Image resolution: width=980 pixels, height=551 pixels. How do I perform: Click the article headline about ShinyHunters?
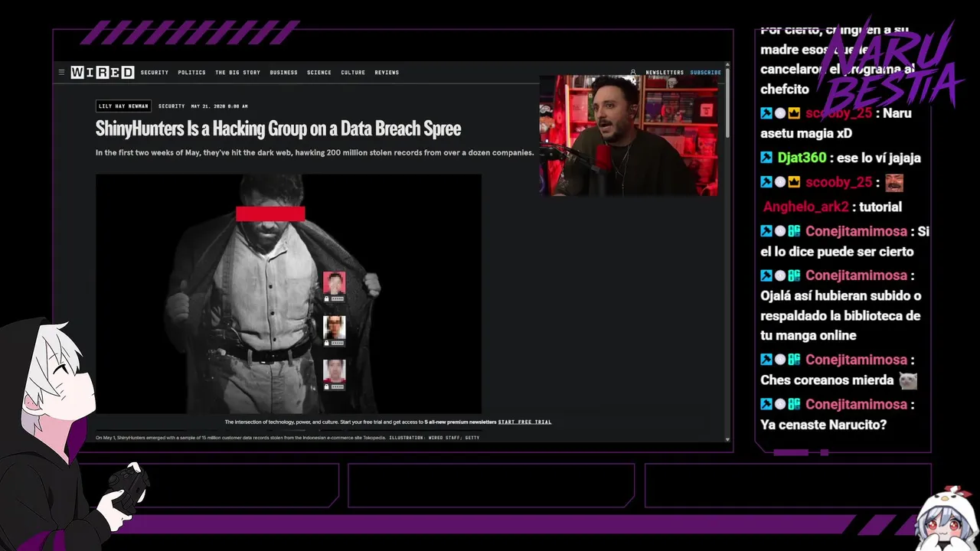(x=278, y=129)
